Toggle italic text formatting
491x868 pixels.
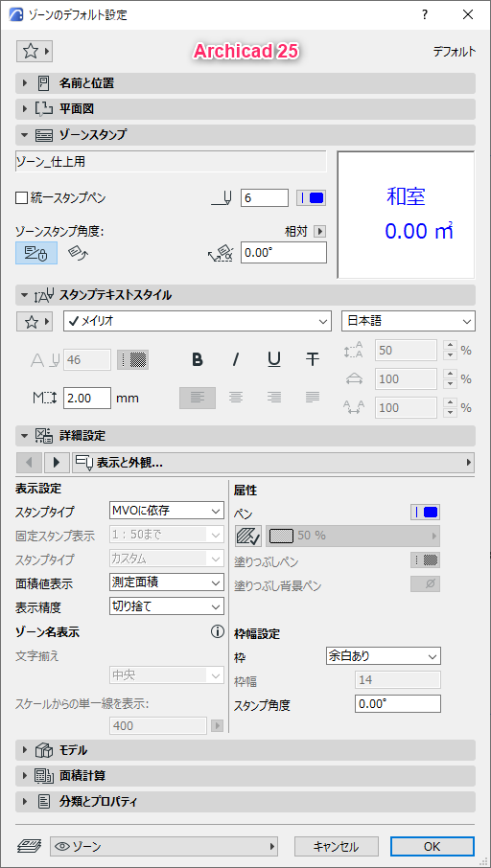click(x=236, y=360)
